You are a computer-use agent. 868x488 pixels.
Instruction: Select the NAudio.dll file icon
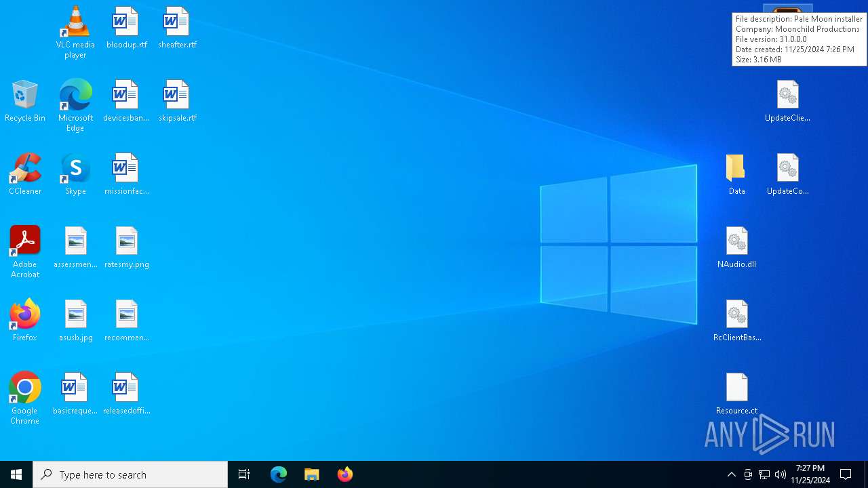click(736, 247)
